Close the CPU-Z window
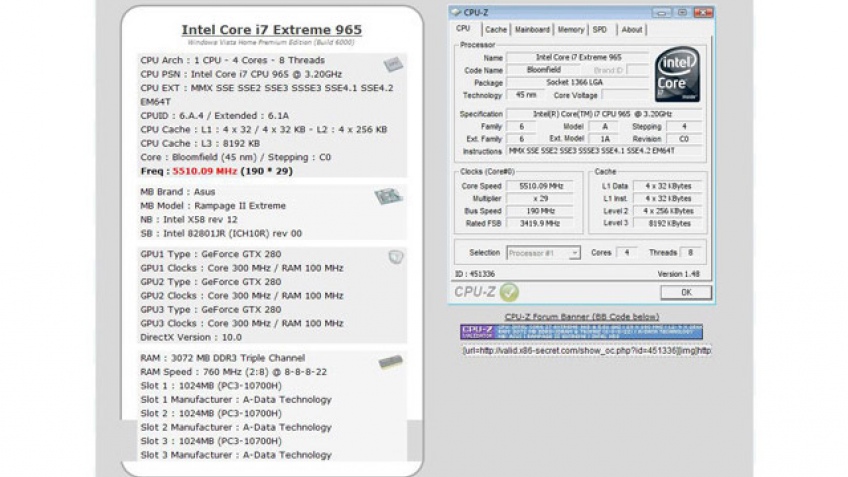 703,12
